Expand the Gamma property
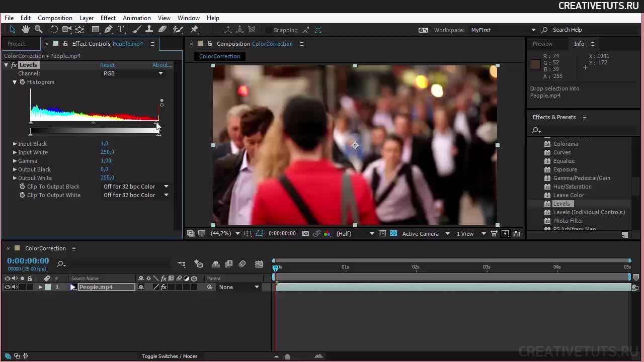644x362 pixels. [15, 161]
